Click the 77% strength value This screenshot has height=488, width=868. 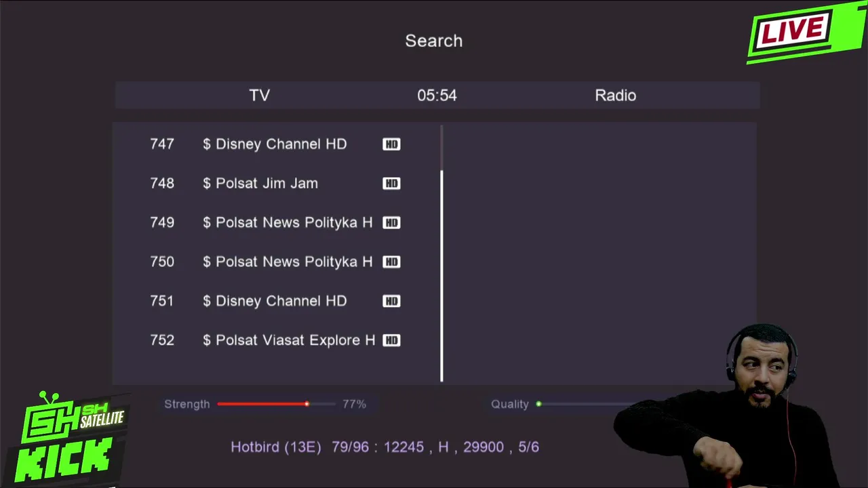pos(354,404)
